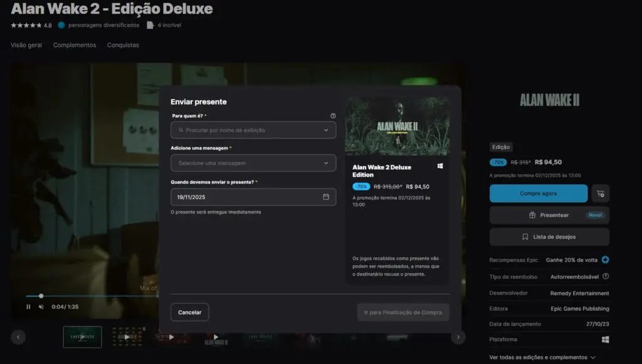This screenshot has width=642, height=364.
Task: Open the calendar icon in date field
Action: pyautogui.click(x=326, y=197)
